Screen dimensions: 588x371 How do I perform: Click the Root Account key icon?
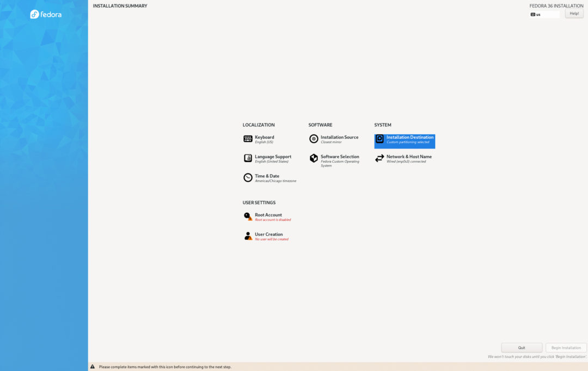(248, 217)
